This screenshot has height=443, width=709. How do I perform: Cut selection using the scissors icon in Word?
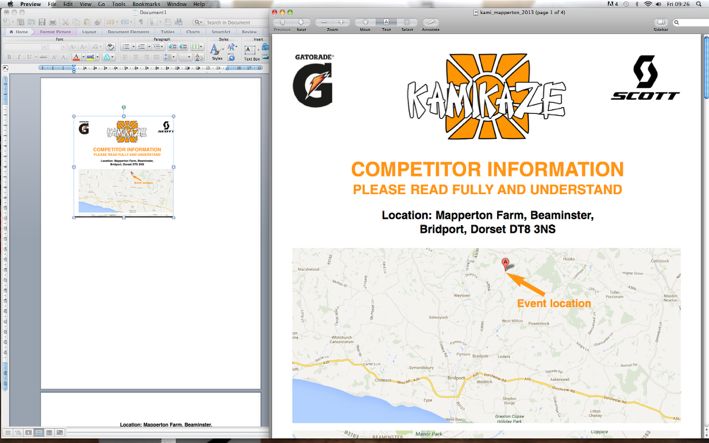click(66, 22)
